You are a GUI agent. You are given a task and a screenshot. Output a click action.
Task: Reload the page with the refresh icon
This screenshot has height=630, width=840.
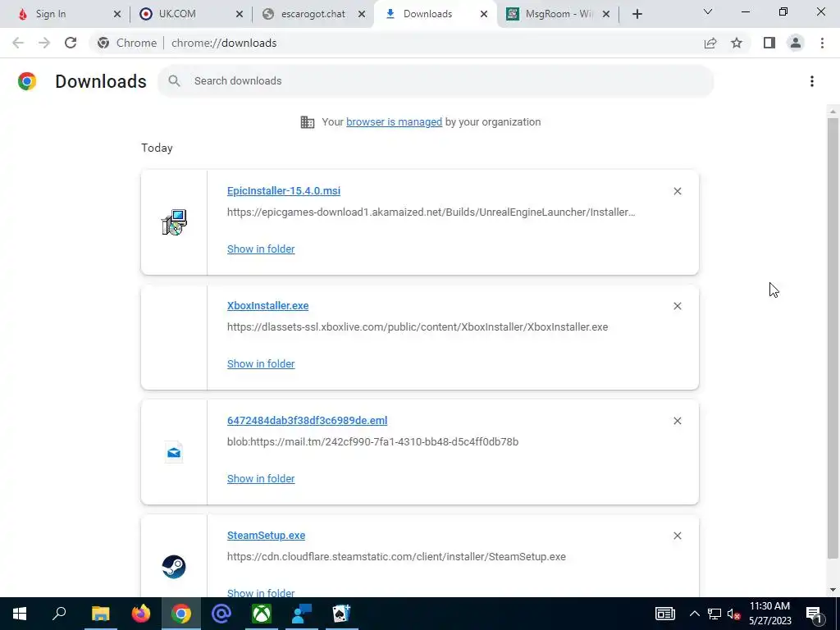click(71, 43)
